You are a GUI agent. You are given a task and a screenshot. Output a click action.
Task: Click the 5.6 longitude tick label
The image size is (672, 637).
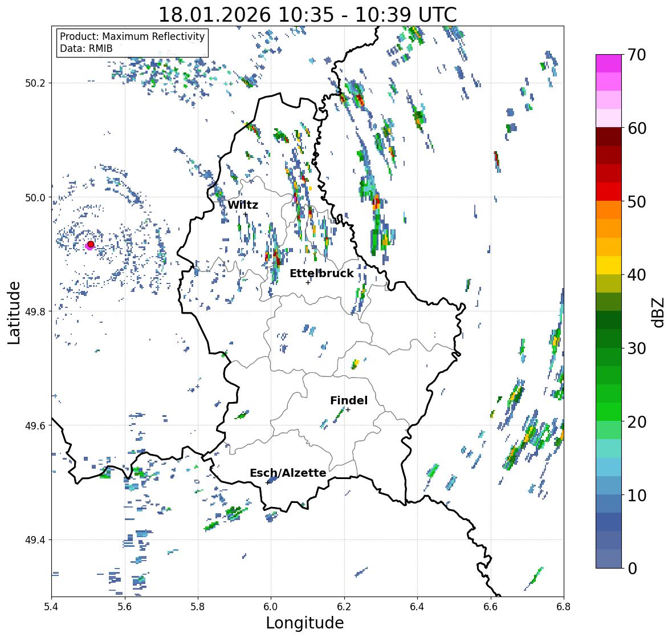[x=125, y=607]
